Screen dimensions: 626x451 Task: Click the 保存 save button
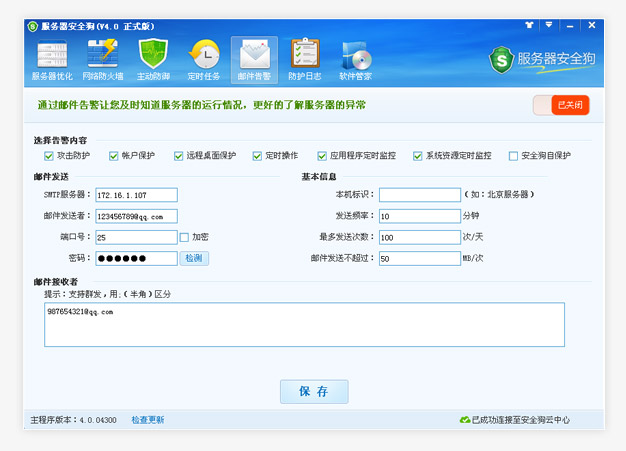click(x=313, y=391)
